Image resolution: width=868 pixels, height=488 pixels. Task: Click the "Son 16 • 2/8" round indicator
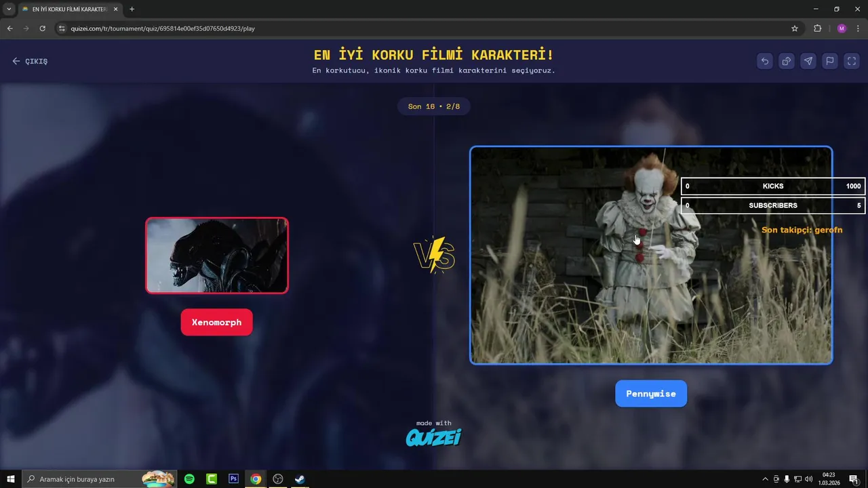(x=434, y=106)
